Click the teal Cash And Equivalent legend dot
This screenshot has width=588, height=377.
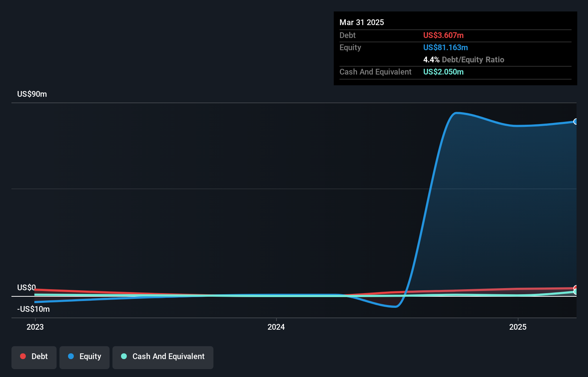pyautogui.click(x=124, y=356)
